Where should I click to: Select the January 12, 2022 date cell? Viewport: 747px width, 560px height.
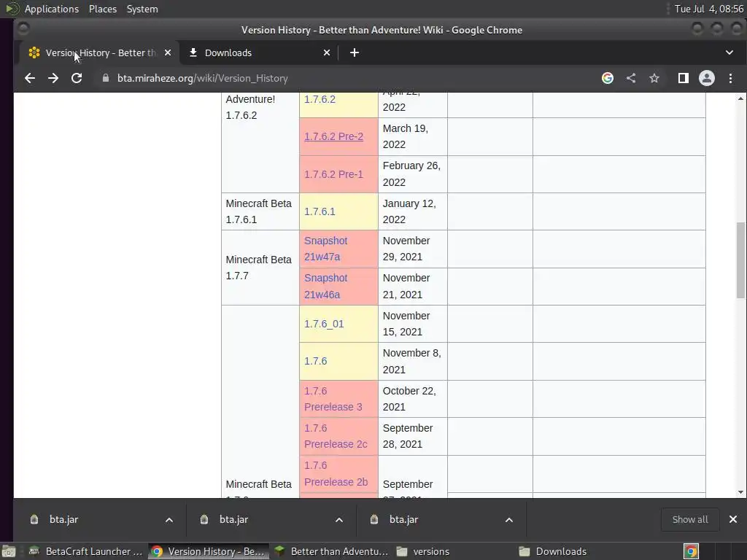(x=413, y=211)
